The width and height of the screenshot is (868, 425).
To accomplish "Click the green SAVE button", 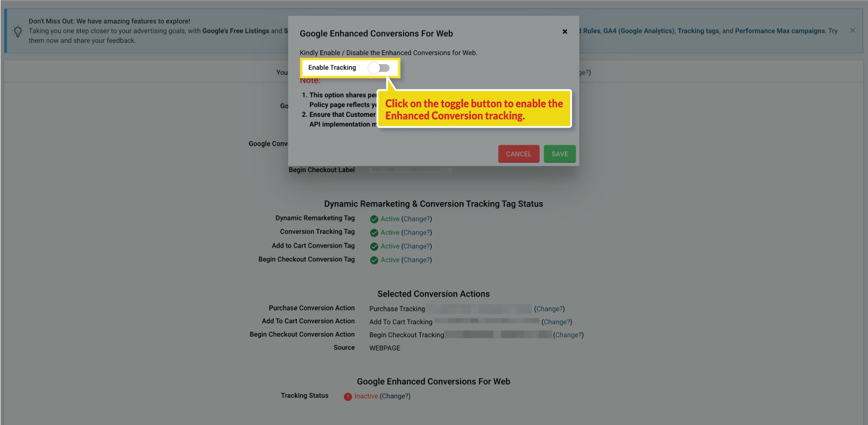I will (560, 154).
